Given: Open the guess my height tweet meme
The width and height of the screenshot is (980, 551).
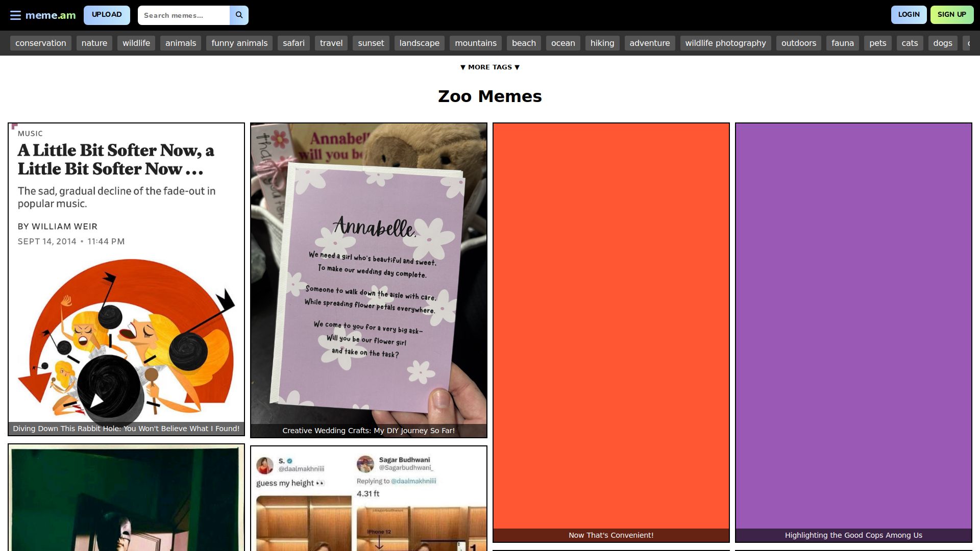Looking at the screenshot, I should [369, 500].
